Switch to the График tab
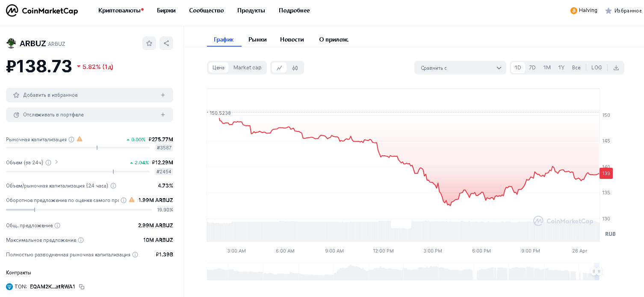 click(224, 39)
